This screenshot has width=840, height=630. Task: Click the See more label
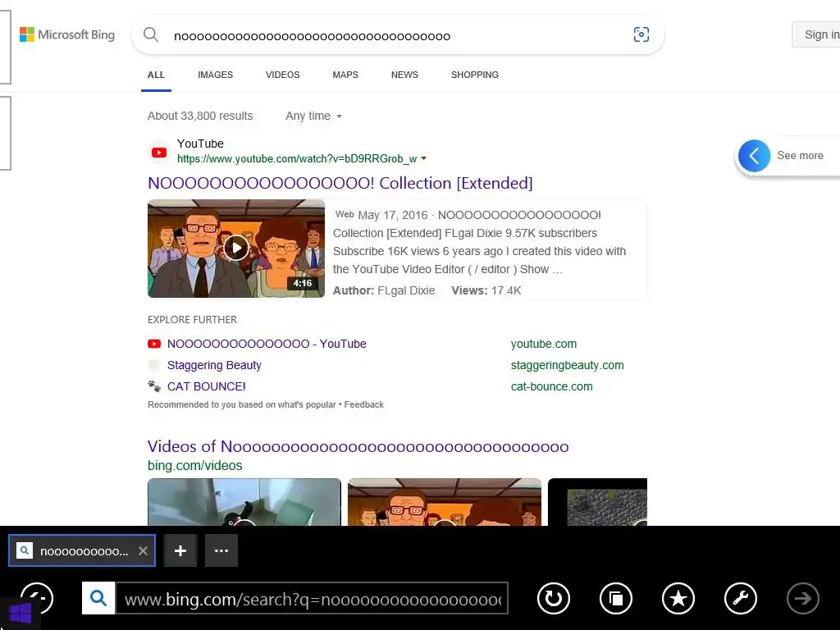800,155
